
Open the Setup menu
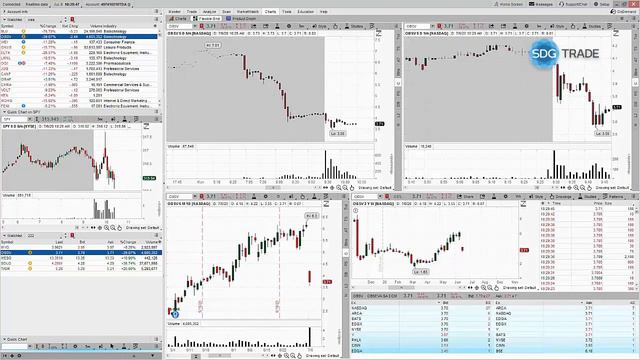pos(602,4)
